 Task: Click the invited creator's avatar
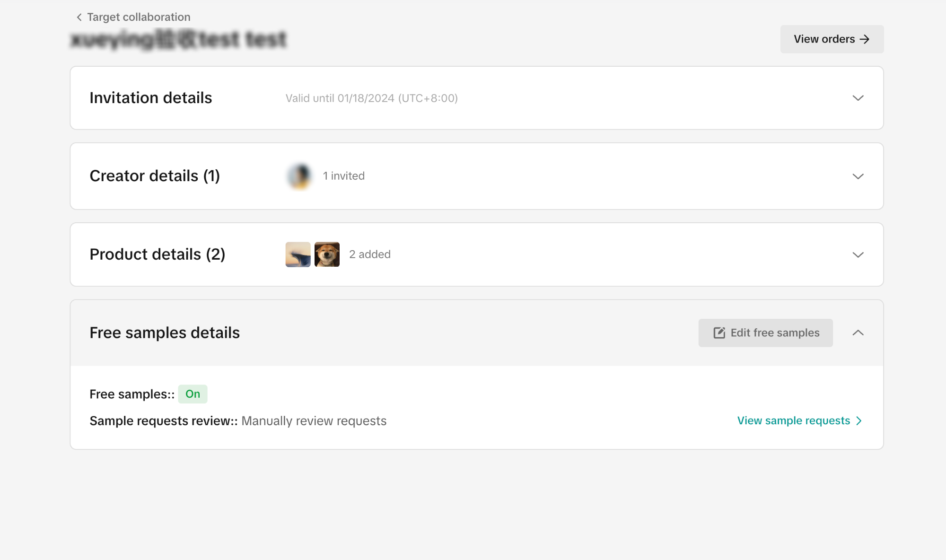click(299, 176)
